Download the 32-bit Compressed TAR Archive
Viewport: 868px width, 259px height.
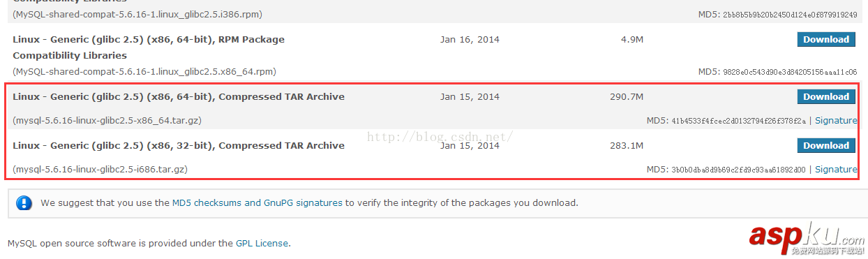pyautogui.click(x=826, y=146)
